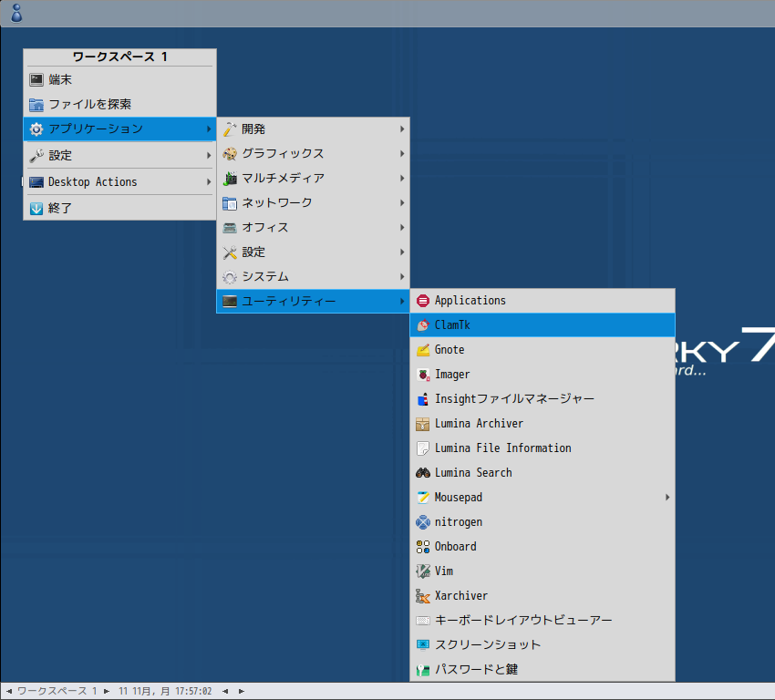Click the network icon beside ネットワーク

[x=230, y=203]
